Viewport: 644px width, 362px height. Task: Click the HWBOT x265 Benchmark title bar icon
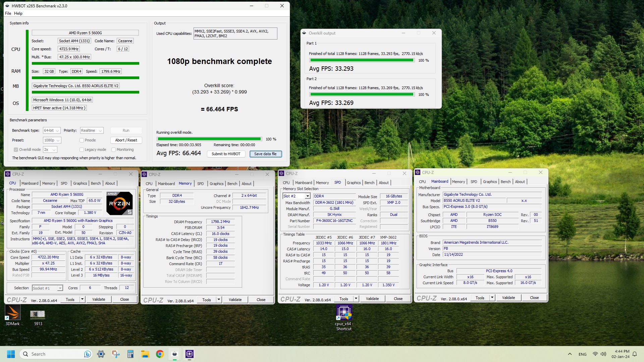(7, 6)
